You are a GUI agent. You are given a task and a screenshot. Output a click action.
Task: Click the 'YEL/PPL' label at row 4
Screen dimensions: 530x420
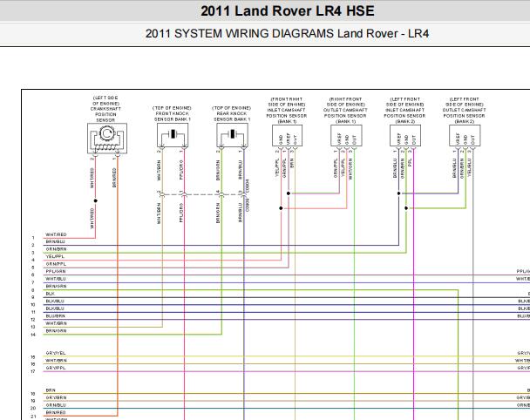point(55,257)
